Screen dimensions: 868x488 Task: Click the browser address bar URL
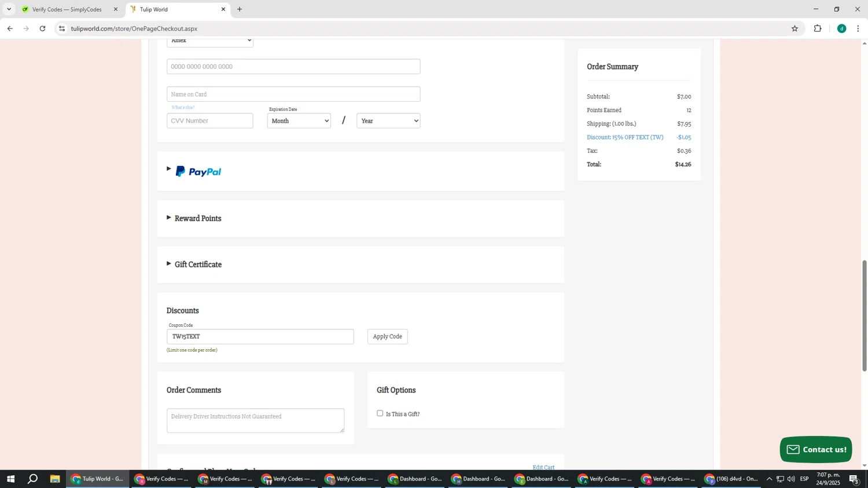(134, 28)
